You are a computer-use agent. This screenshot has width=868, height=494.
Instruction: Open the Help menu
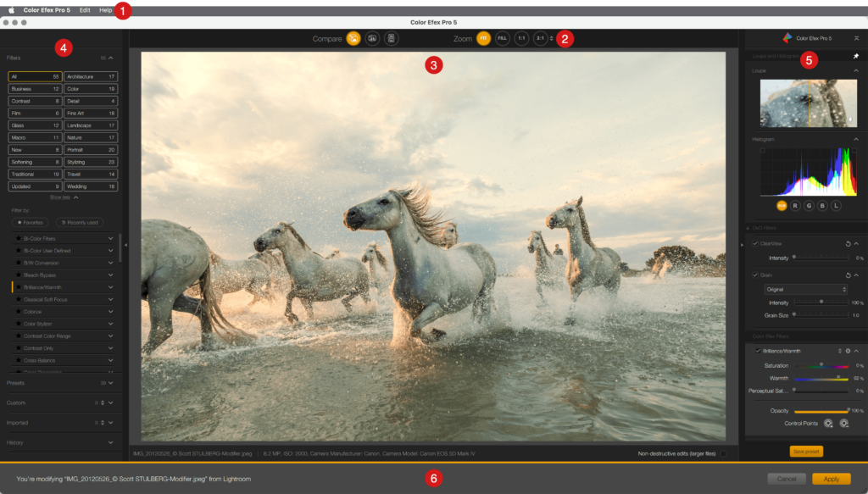[x=105, y=9]
